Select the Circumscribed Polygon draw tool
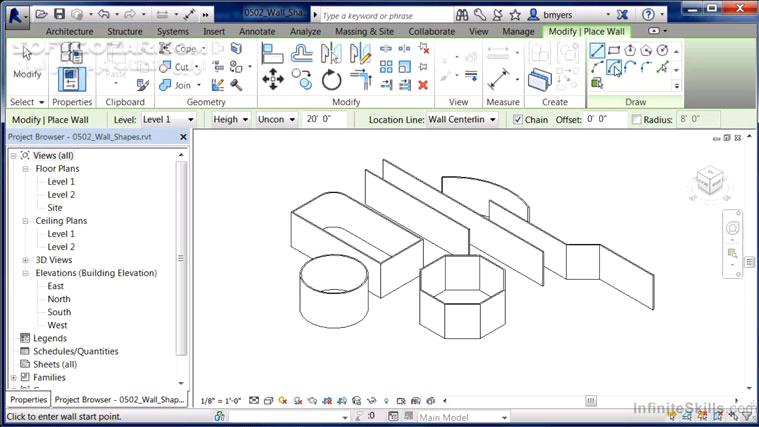The height and width of the screenshot is (427, 759). click(646, 50)
